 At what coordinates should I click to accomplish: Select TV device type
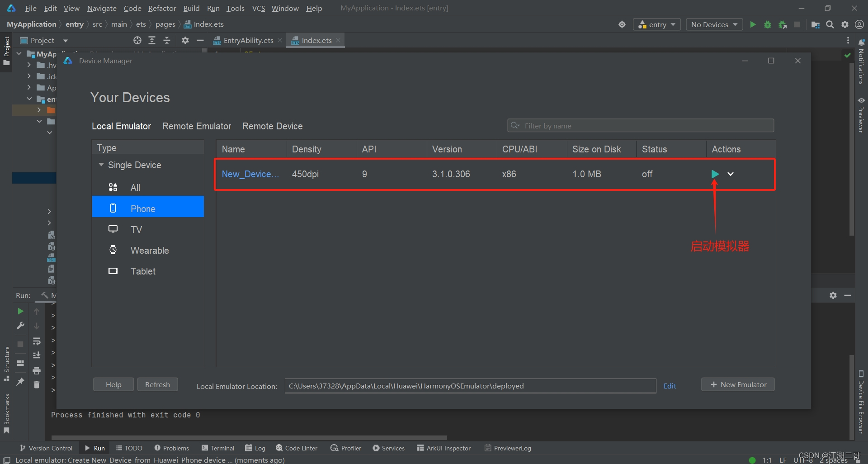(x=148, y=229)
